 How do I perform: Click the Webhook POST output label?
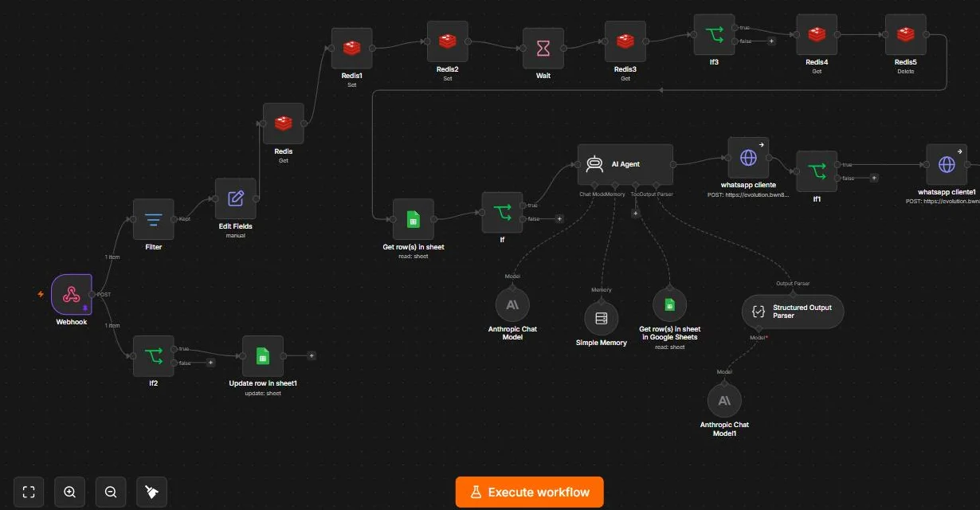point(104,295)
